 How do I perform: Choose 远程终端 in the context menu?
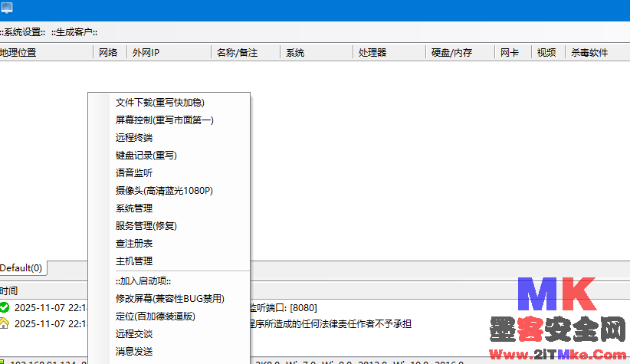pyautogui.click(x=133, y=138)
